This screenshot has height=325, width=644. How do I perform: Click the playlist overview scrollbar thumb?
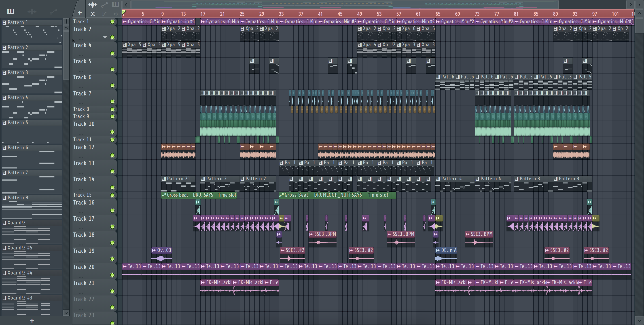click(345, 4)
